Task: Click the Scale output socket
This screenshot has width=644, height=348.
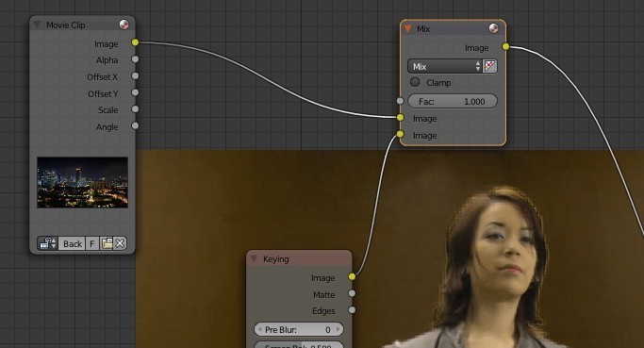Action: [135, 109]
